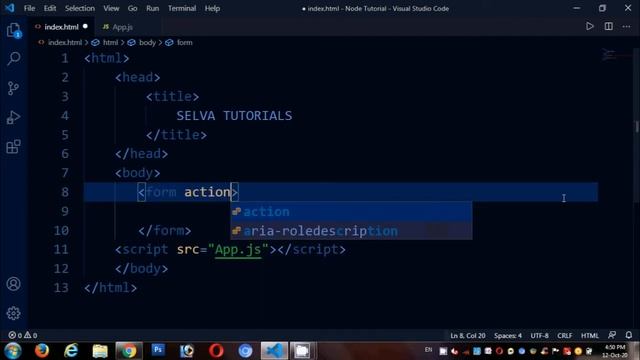640x360 pixels.
Task: Click the EN language indicator in tray
Action: pos(428,350)
